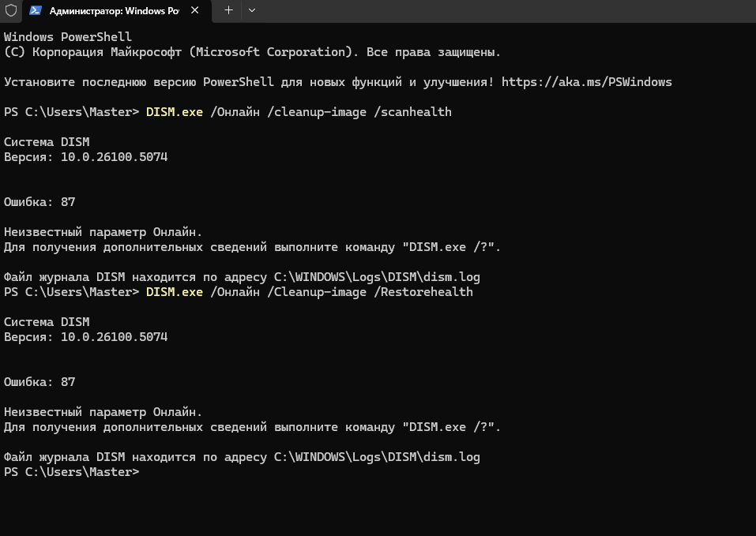
Task: Click the PowerShell icon on the tab
Action: (x=36, y=10)
